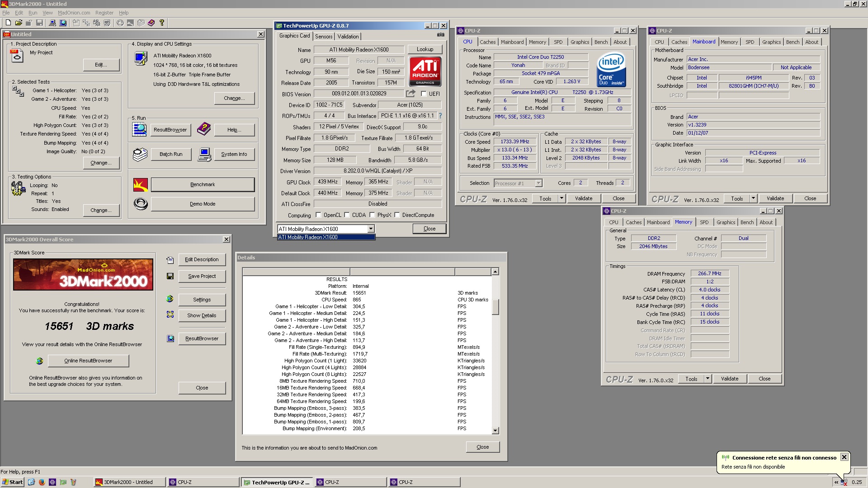This screenshot has width=868, height=488.
Task: Switch to TechPowerUp GPU-Z taskbar button
Action: (x=277, y=482)
